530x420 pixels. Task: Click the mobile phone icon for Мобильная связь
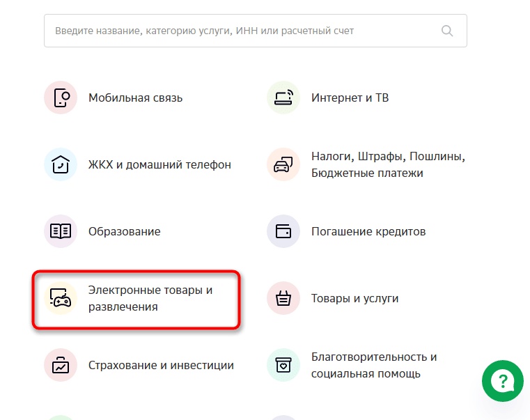tap(61, 98)
